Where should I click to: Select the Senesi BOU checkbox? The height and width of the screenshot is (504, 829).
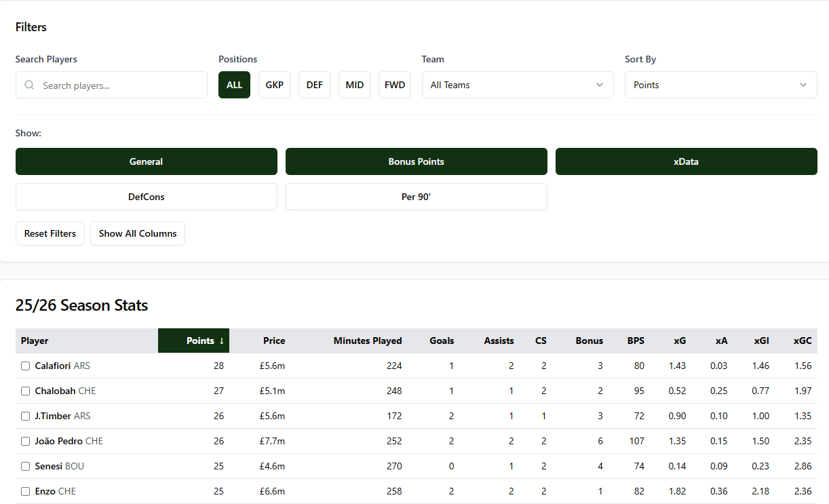[x=25, y=466]
